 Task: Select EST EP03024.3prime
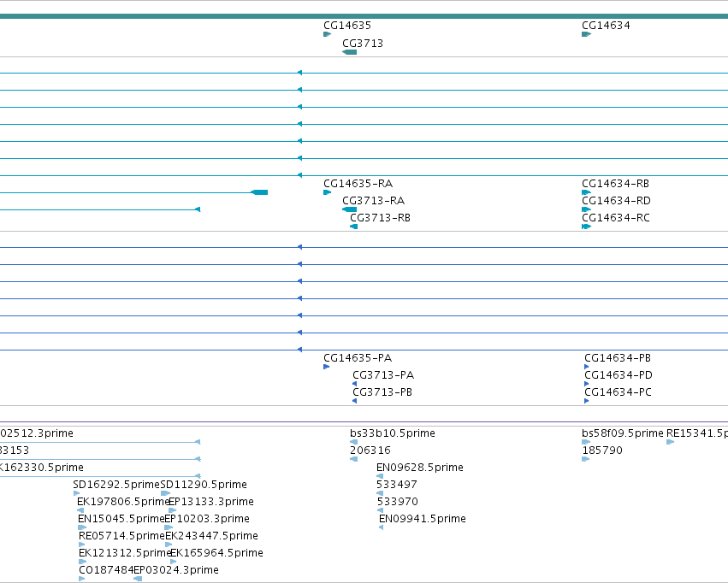tap(176, 570)
